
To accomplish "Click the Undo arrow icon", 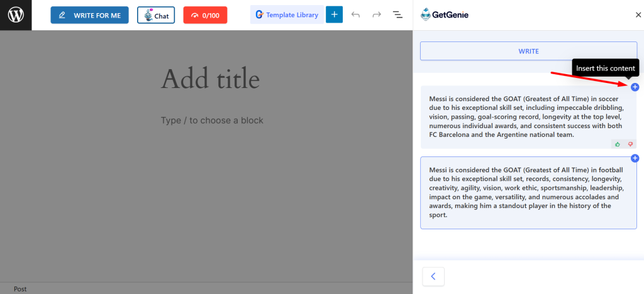I will 356,14.
